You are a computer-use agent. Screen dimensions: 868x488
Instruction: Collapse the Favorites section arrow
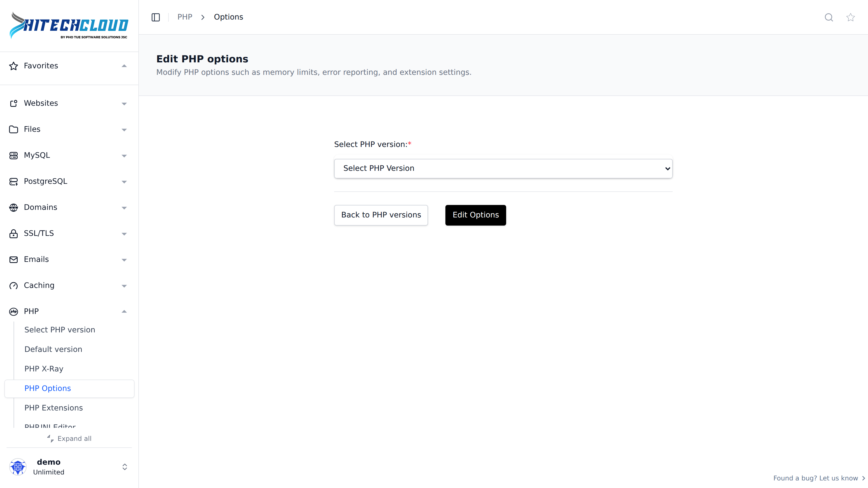[x=124, y=66]
